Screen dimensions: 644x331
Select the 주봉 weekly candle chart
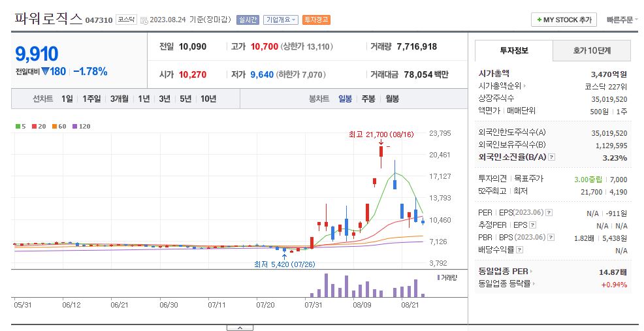[x=368, y=99]
